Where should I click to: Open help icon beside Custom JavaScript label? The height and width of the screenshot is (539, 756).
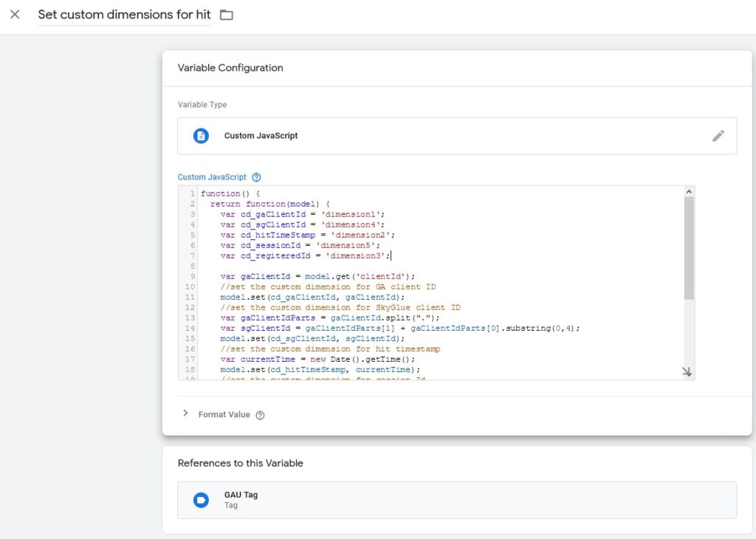[x=256, y=177]
